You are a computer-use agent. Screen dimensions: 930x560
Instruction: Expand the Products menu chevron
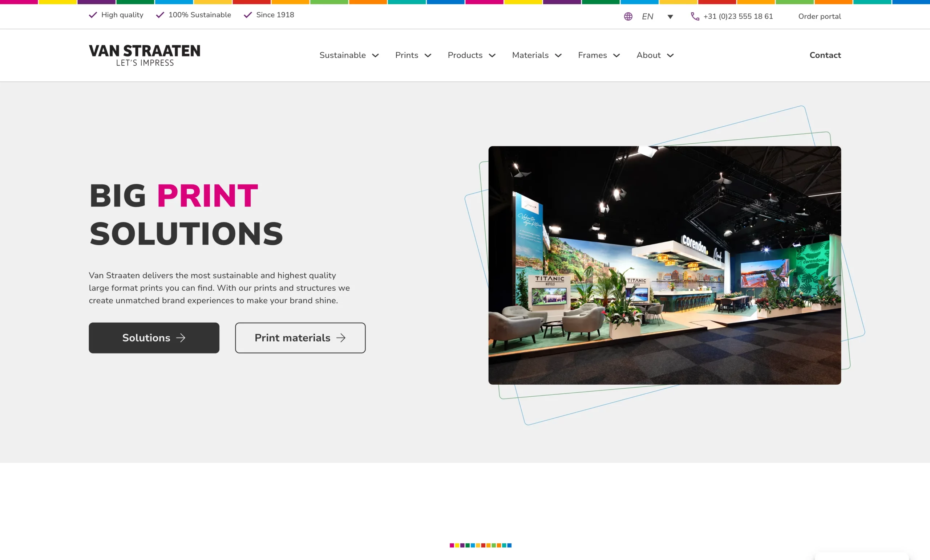pos(492,56)
